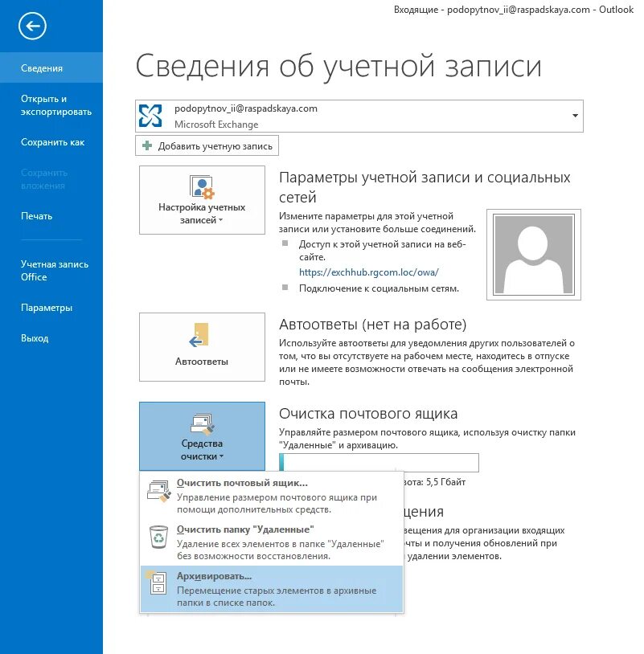Click the mailbox cleanup menu icon
644x654 pixels.
[158, 490]
